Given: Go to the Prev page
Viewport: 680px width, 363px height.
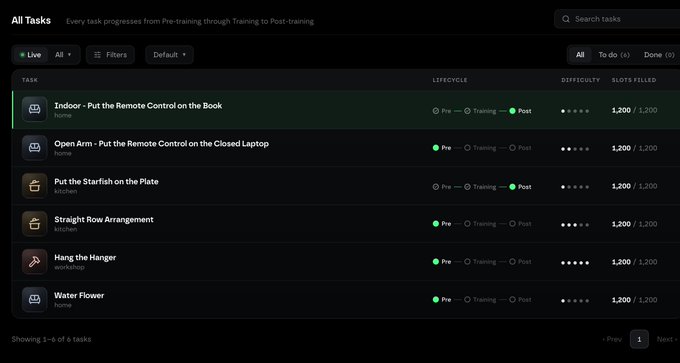Looking at the screenshot, I should tap(612, 339).
